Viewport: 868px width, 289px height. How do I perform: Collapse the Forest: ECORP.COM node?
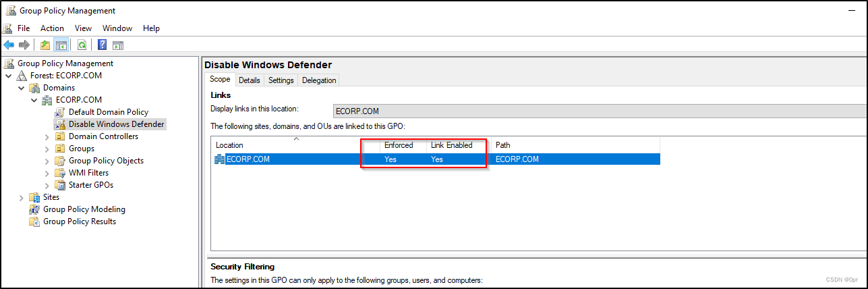(x=9, y=76)
